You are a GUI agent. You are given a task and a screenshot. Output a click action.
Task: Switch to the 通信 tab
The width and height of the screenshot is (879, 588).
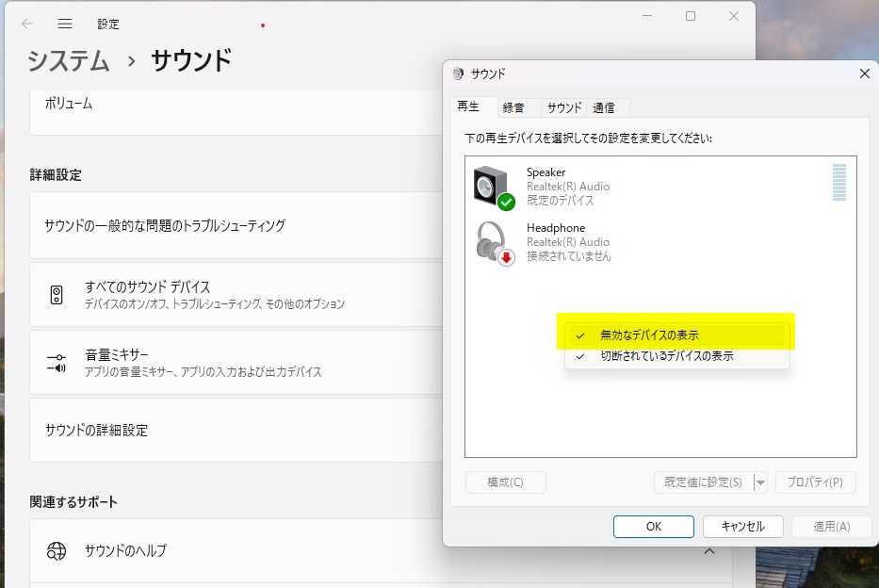(604, 107)
